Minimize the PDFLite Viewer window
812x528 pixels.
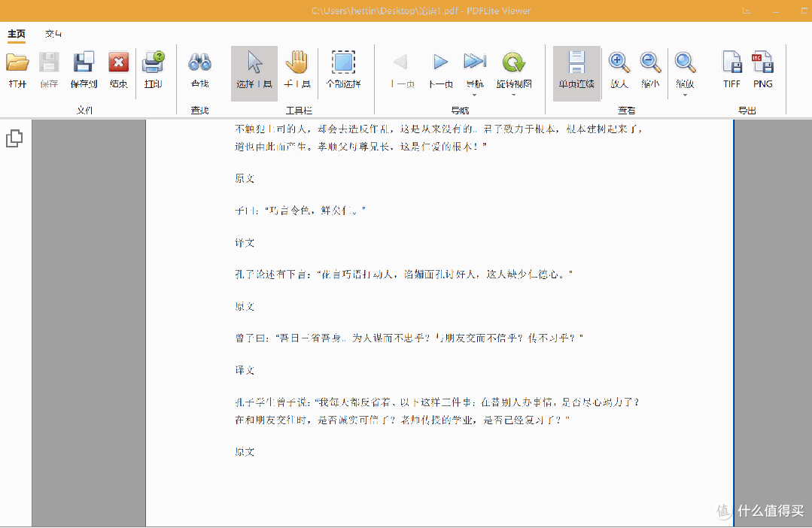tap(775, 11)
